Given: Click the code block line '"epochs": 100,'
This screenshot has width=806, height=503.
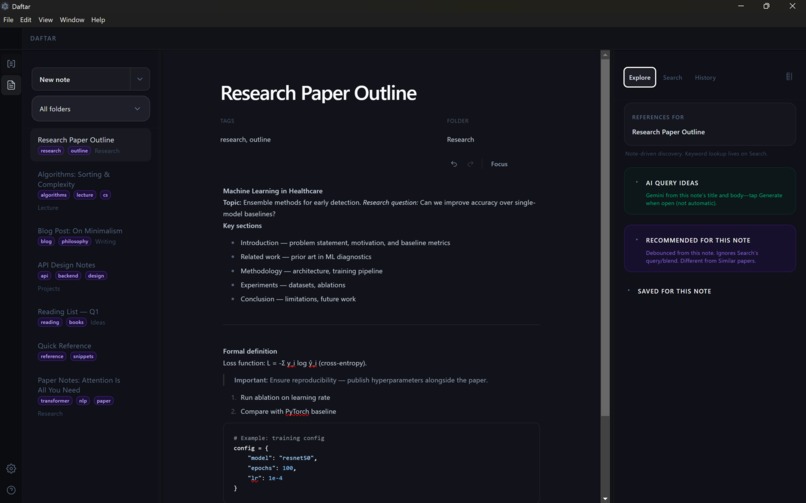Looking at the screenshot, I should click(x=271, y=468).
